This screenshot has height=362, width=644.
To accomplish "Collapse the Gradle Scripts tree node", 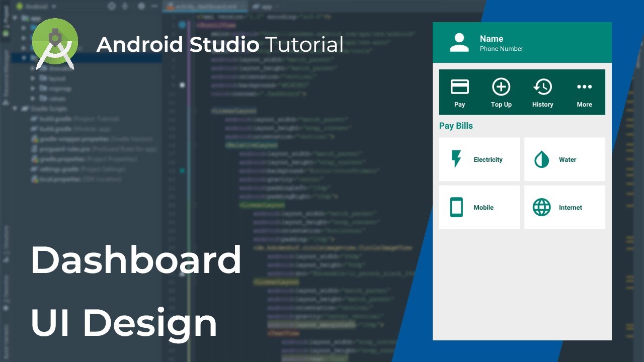I will click(x=16, y=109).
